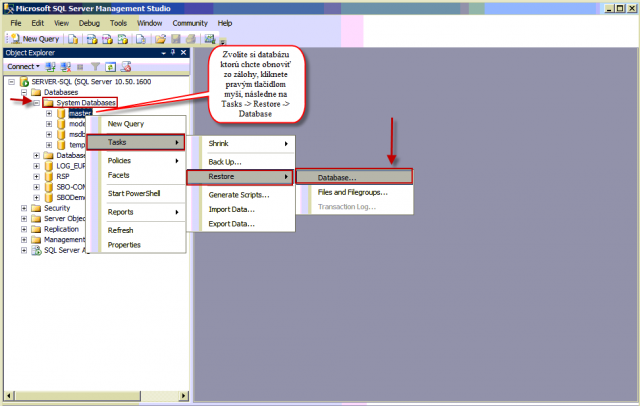Open the View menu

[x=61, y=23]
